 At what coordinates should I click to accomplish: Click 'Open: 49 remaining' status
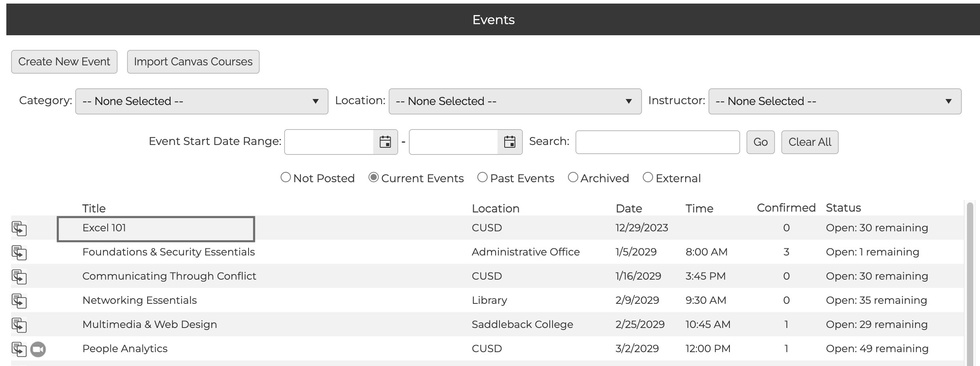click(x=877, y=349)
